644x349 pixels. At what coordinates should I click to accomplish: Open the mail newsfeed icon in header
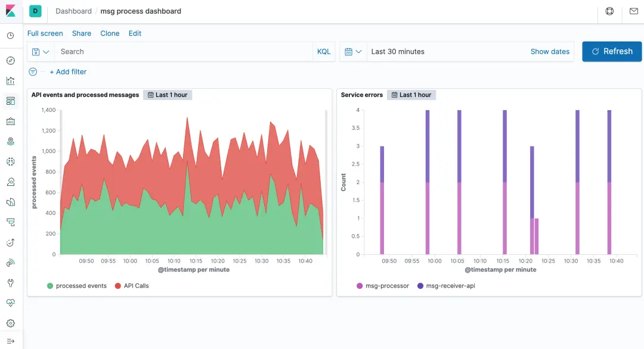634,11
